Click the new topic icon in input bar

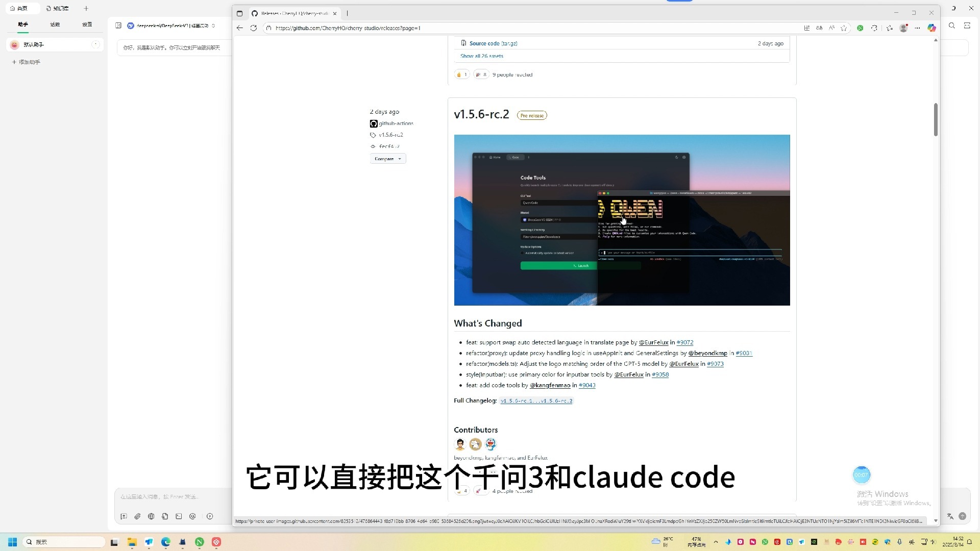click(124, 516)
